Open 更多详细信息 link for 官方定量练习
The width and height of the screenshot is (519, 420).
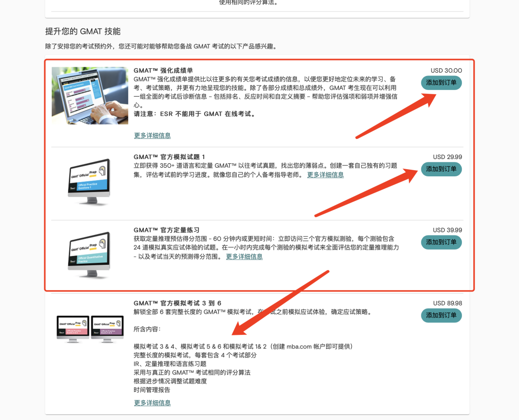click(x=244, y=257)
